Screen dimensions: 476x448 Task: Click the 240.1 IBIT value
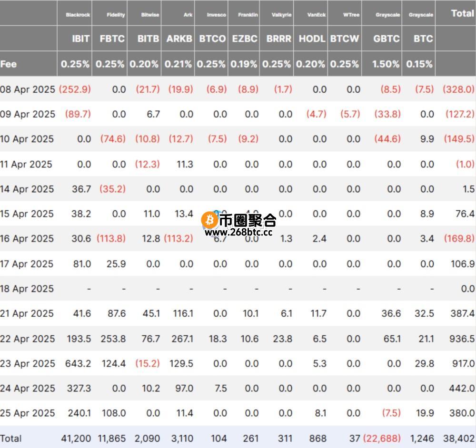[x=79, y=413]
